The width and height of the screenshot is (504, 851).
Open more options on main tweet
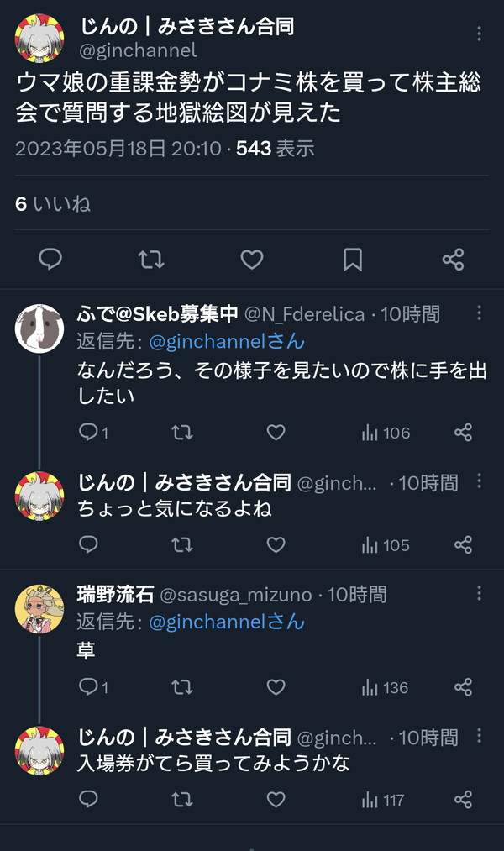coord(479,34)
